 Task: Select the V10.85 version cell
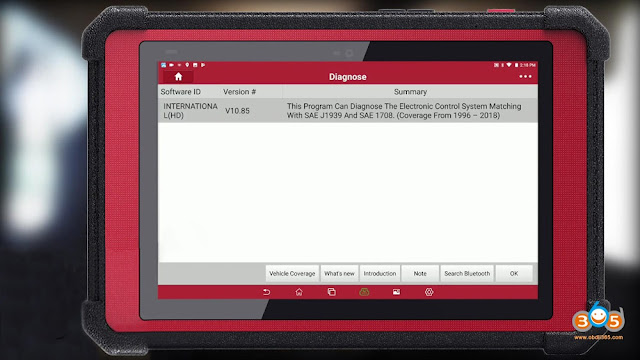237,111
